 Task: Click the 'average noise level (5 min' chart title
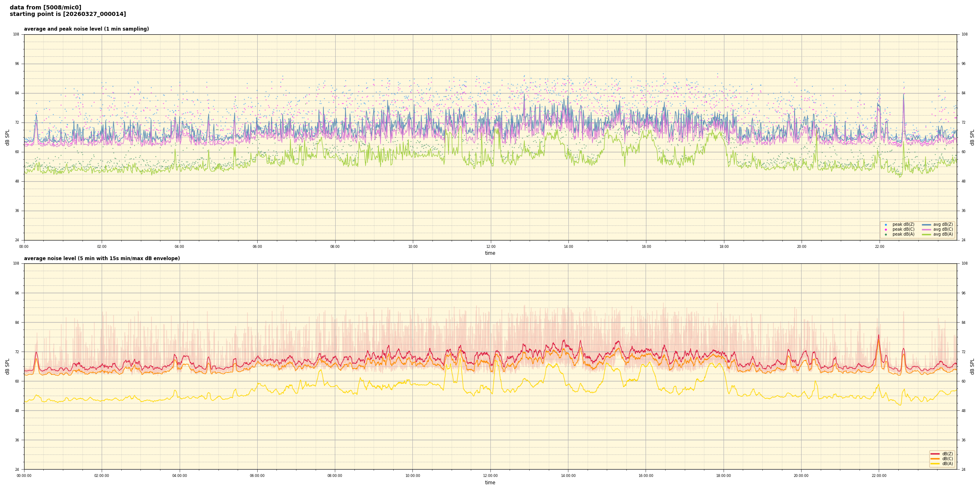click(102, 258)
